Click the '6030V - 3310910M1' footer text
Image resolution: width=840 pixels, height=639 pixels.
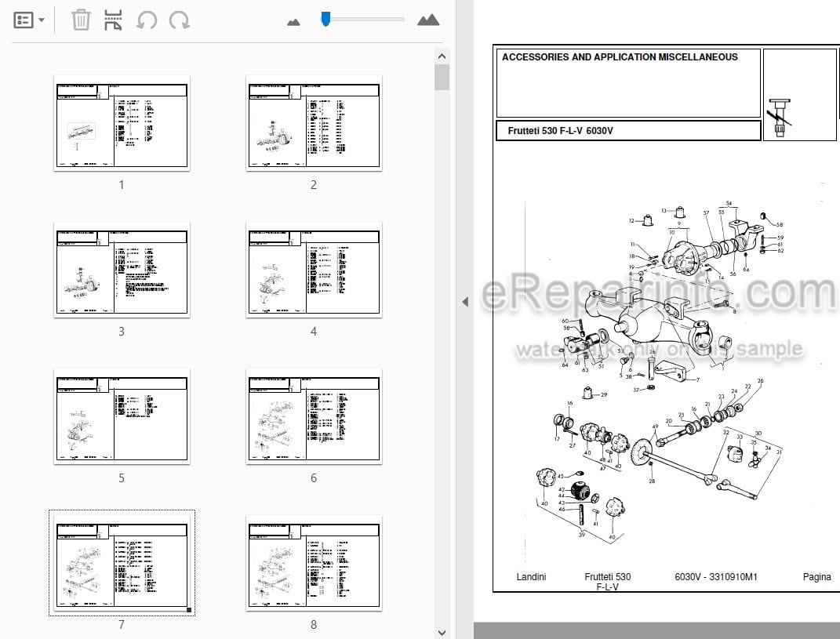(x=716, y=577)
